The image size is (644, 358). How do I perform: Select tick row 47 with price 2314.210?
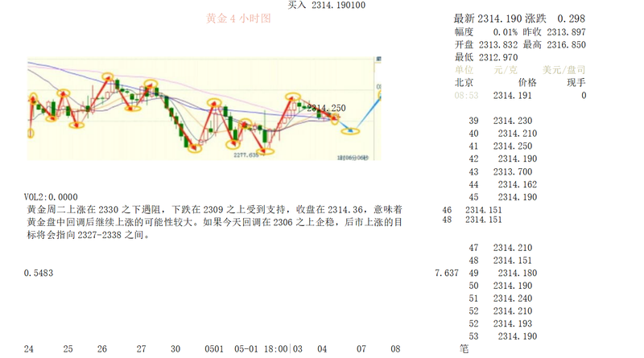click(500, 248)
